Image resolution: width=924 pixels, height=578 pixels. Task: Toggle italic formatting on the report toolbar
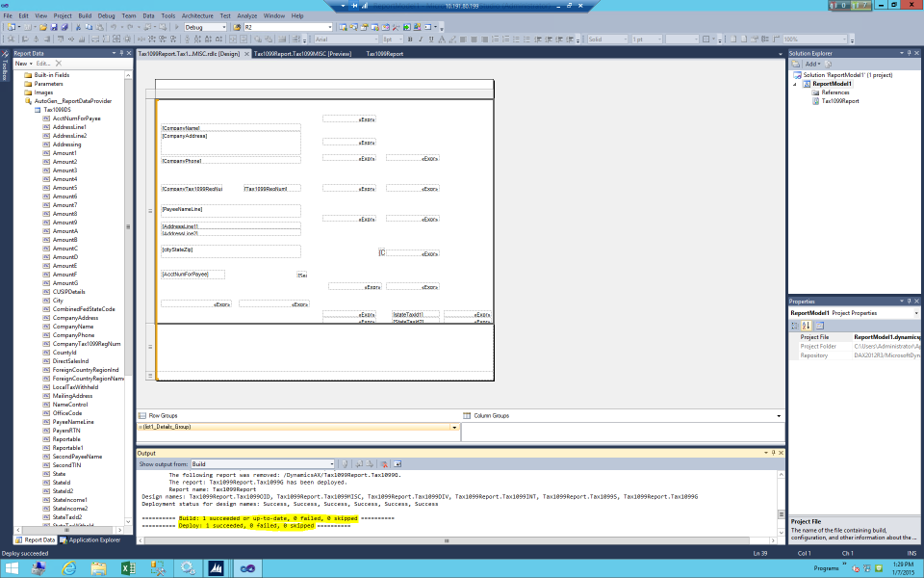(x=421, y=38)
